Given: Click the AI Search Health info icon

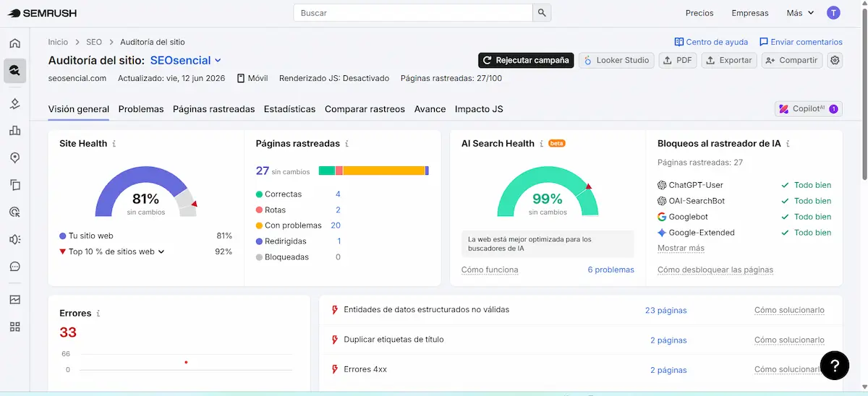Looking at the screenshot, I should tap(541, 144).
